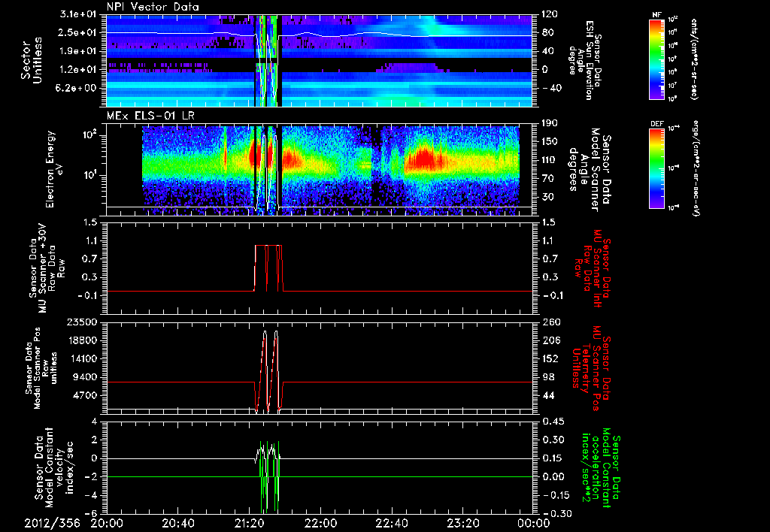770x532 pixels.
Task: Click the 3.1e+01 sector axis value
Action: [78, 14]
